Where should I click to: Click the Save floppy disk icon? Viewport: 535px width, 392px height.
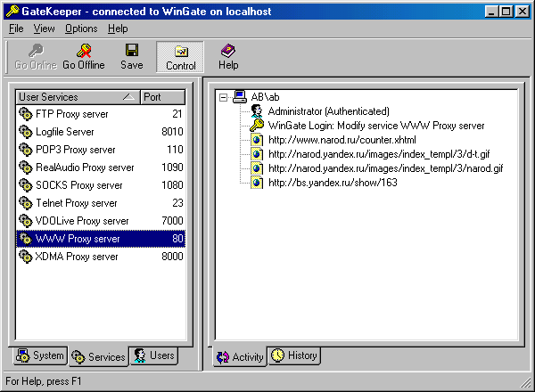(132, 50)
